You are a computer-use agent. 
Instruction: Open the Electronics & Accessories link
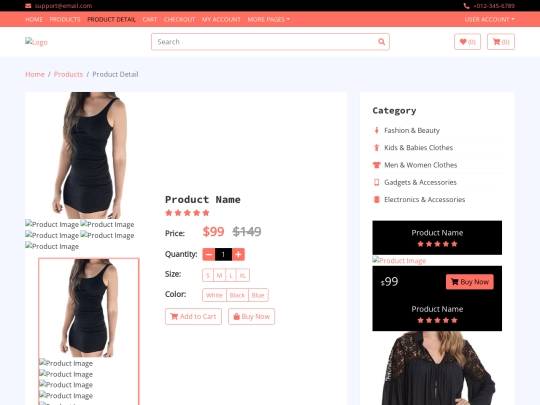(x=424, y=199)
